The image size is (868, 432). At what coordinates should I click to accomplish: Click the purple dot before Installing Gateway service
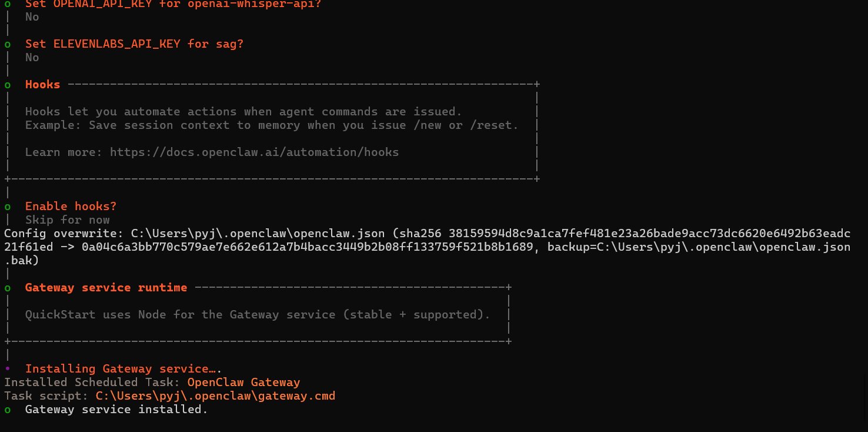click(x=8, y=369)
